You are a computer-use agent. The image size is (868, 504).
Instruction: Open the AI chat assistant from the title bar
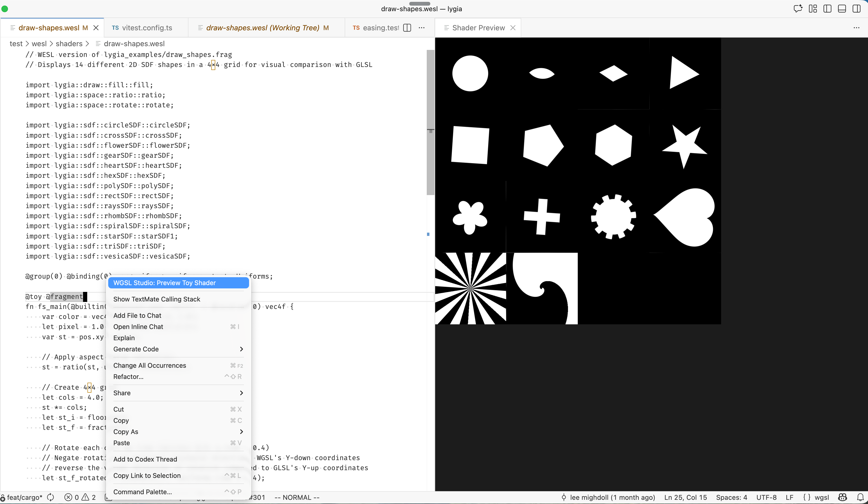click(x=798, y=9)
